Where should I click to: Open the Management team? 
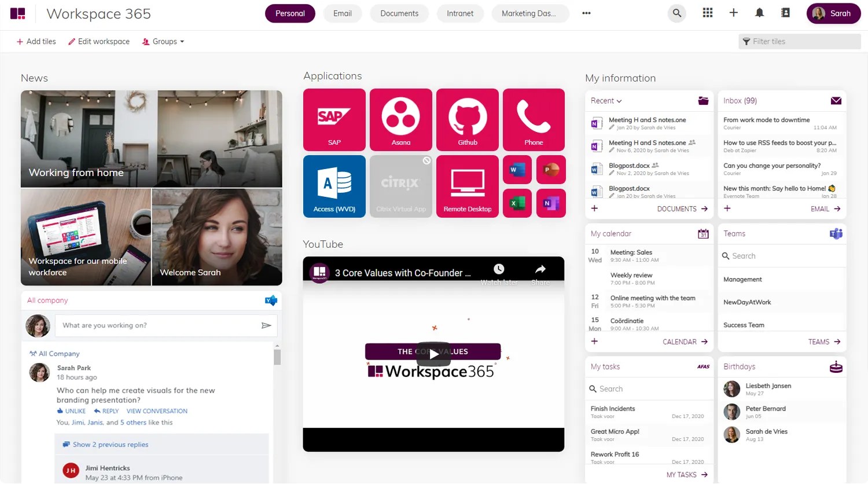click(782, 280)
